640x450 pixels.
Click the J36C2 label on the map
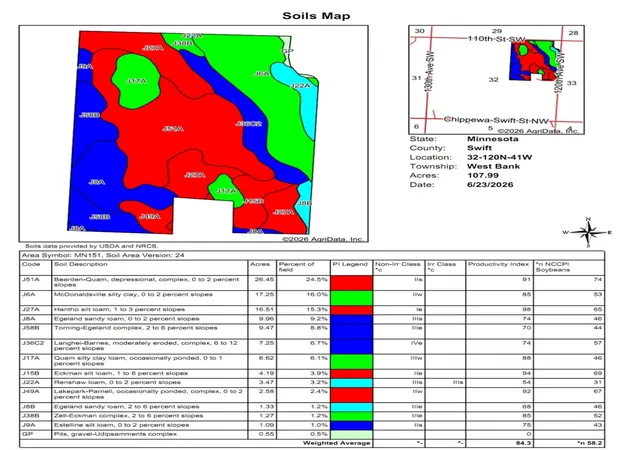249,123
